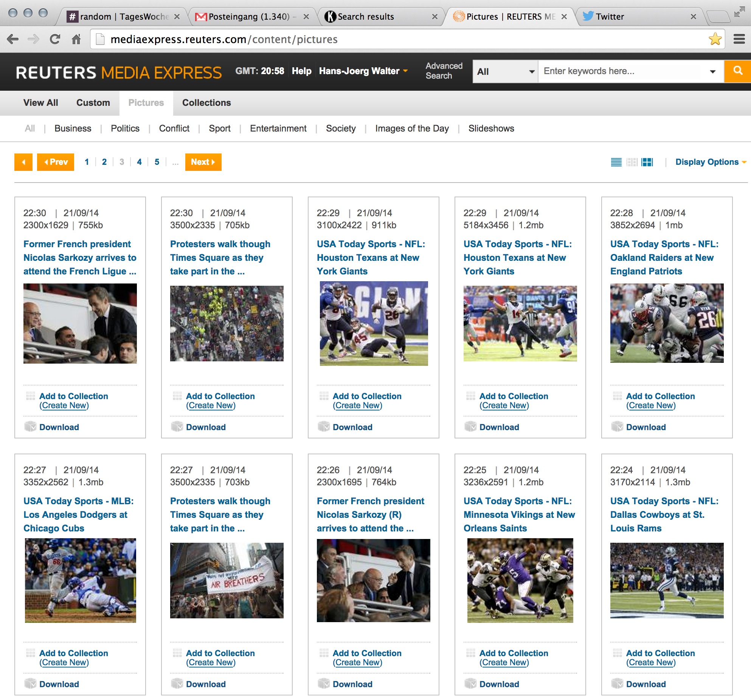Open Hans-Joerg Walter user menu

(363, 71)
